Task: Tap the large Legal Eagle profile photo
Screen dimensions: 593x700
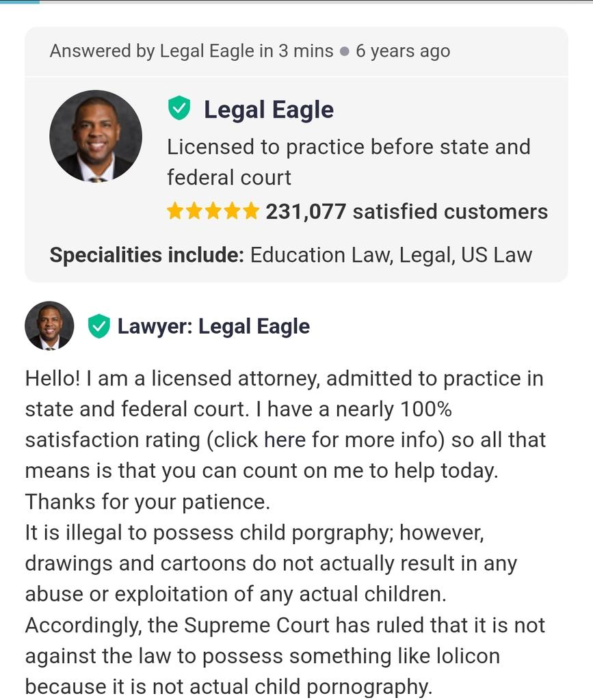Action: (96, 135)
